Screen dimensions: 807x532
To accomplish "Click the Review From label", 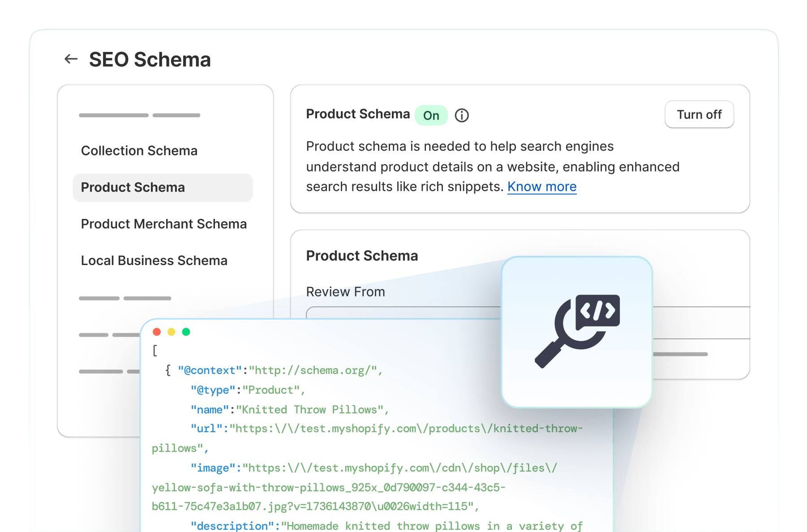I will pos(345,292).
